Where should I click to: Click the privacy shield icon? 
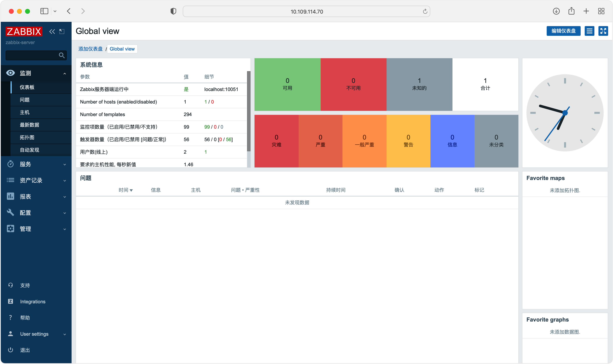(x=173, y=11)
